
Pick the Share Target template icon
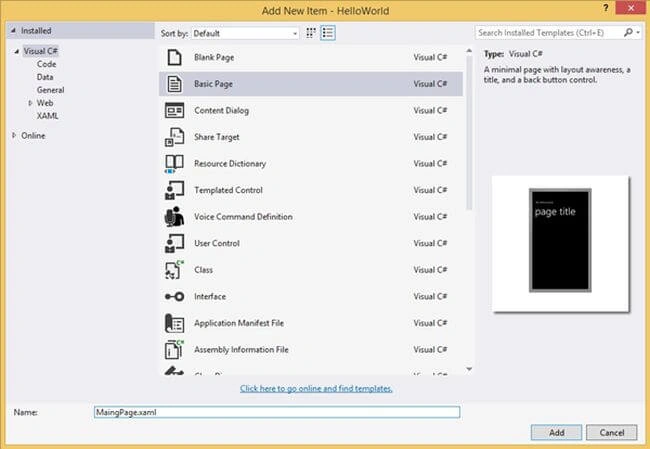pos(174,137)
